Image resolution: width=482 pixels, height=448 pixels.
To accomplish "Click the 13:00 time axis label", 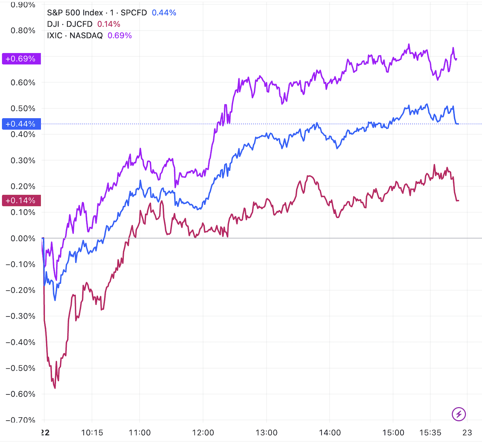I will [x=266, y=433].
